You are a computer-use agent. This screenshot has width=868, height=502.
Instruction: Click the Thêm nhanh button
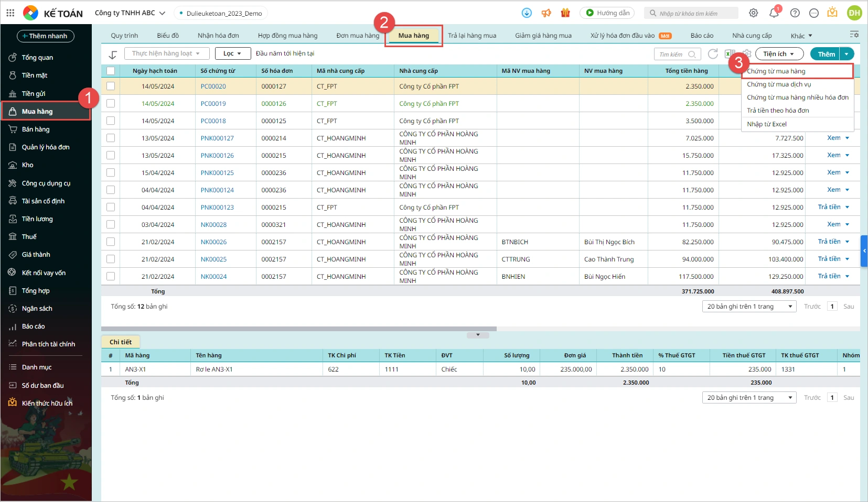tap(46, 36)
